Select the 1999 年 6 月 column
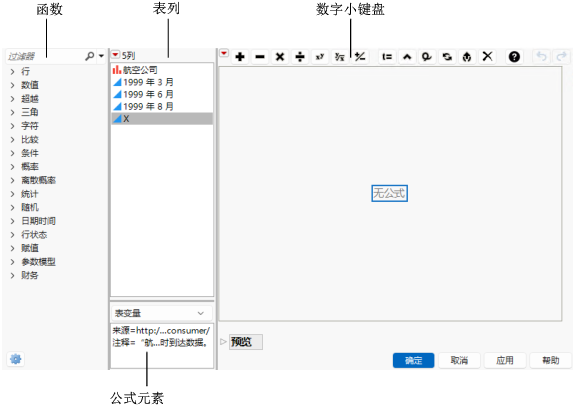 click(162, 94)
